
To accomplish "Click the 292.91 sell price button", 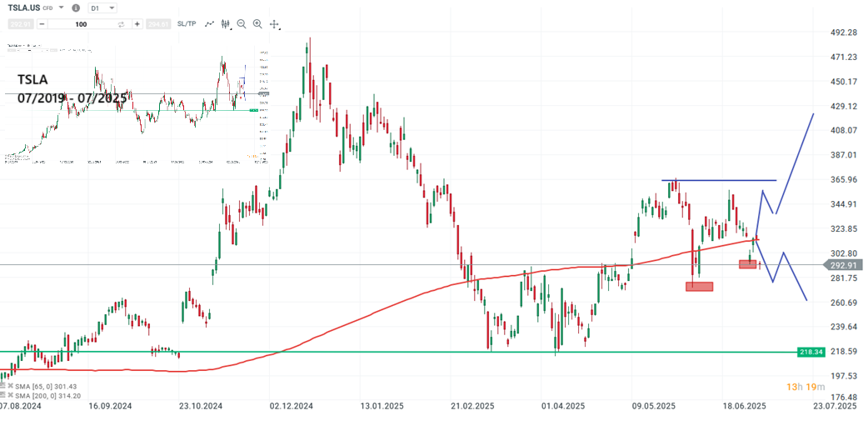I will point(22,24).
